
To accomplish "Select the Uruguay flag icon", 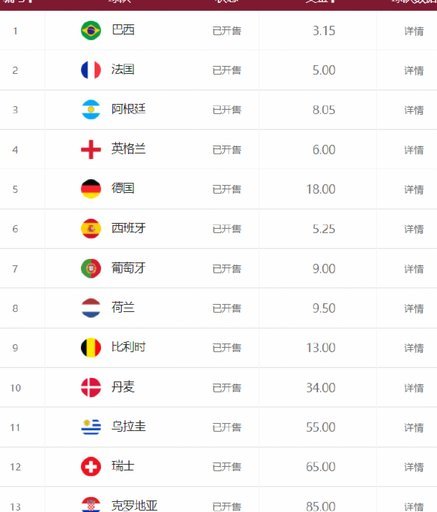I will pyautogui.click(x=91, y=427).
